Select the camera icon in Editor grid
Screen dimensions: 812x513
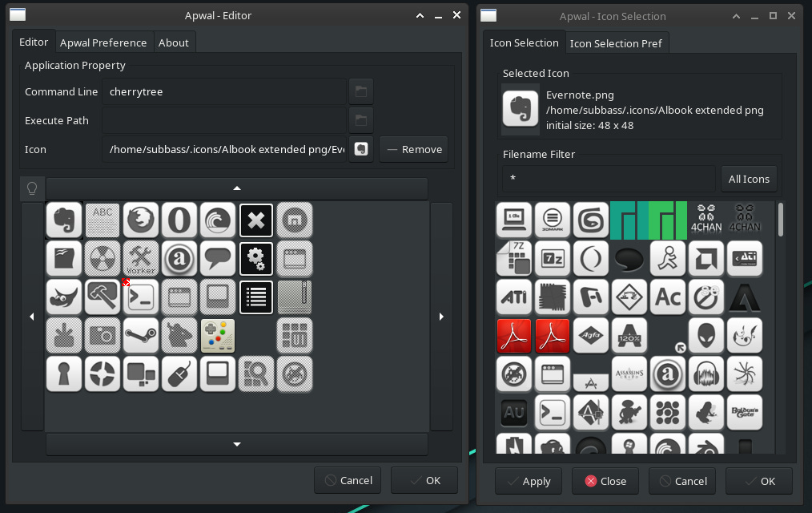click(x=103, y=335)
